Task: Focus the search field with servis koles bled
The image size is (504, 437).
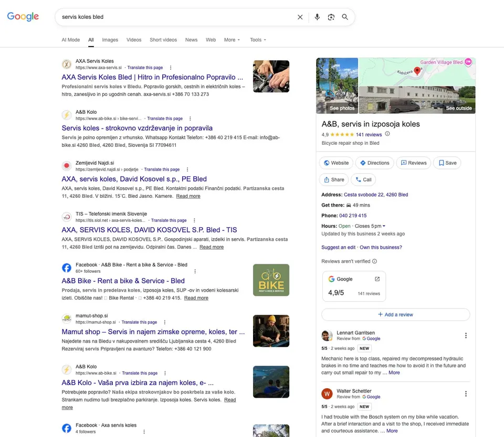Action: [177, 17]
